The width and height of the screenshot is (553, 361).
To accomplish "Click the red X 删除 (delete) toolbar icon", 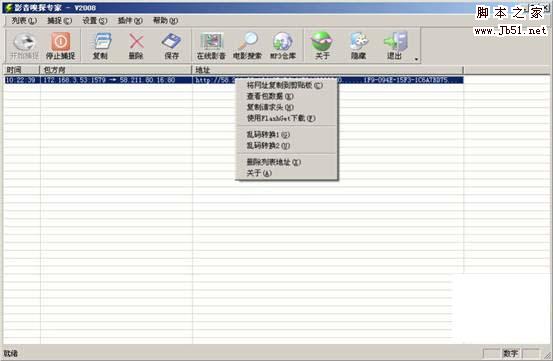I will pyautogui.click(x=136, y=46).
